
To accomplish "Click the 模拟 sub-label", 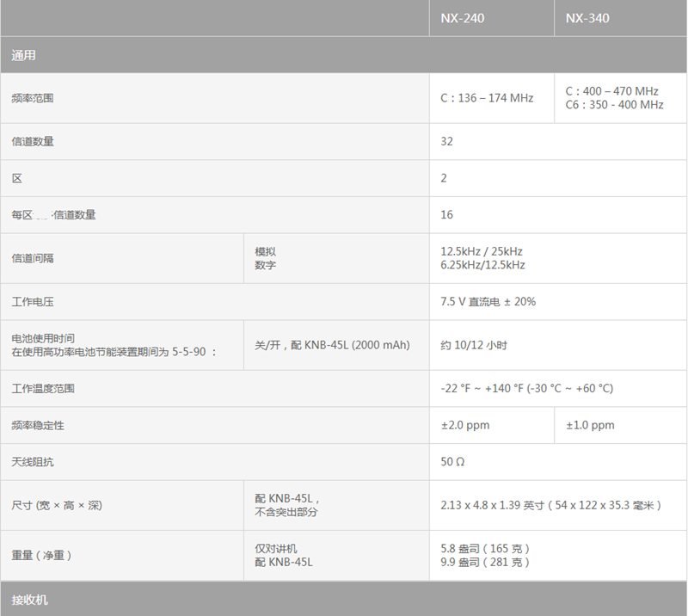I will coord(265,251).
